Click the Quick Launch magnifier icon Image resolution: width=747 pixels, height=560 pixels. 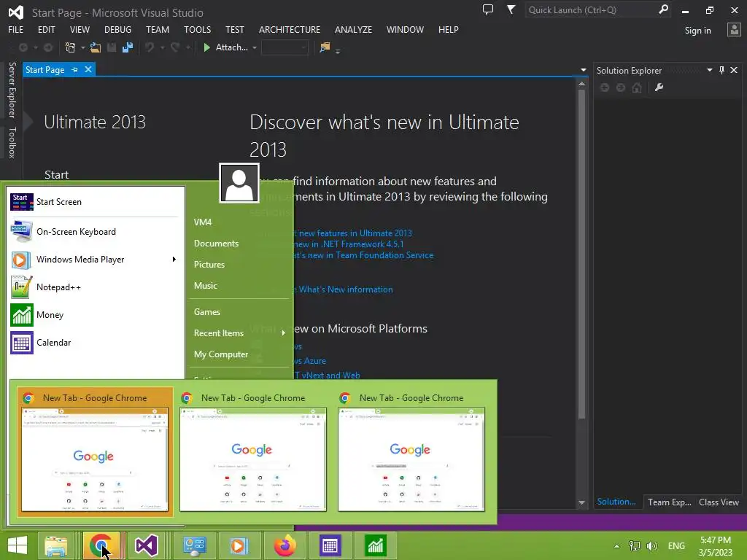point(663,9)
